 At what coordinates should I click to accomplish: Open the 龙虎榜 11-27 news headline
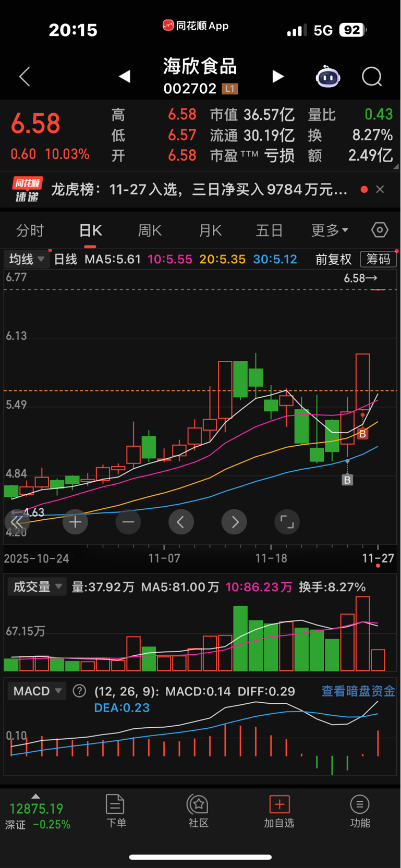199,189
